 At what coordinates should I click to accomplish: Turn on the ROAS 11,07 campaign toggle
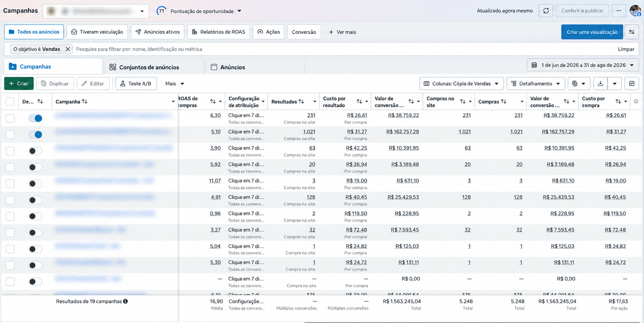coord(36,184)
